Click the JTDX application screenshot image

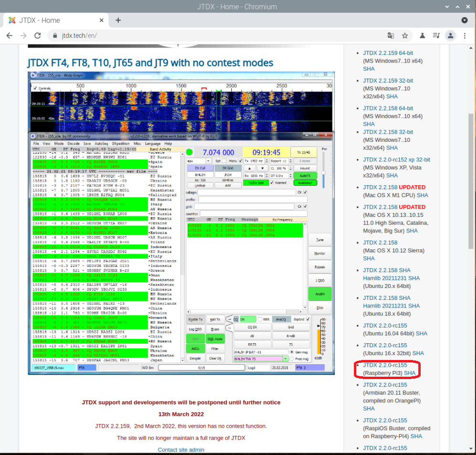tap(181, 223)
